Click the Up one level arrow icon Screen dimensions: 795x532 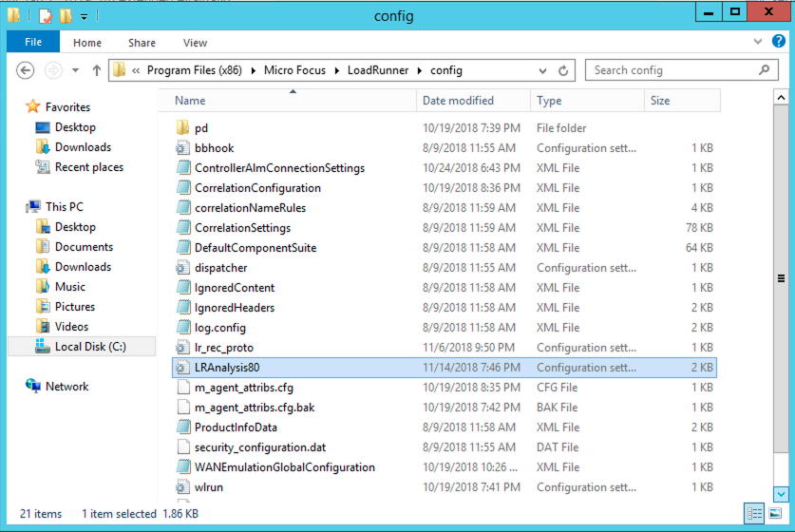pos(97,70)
